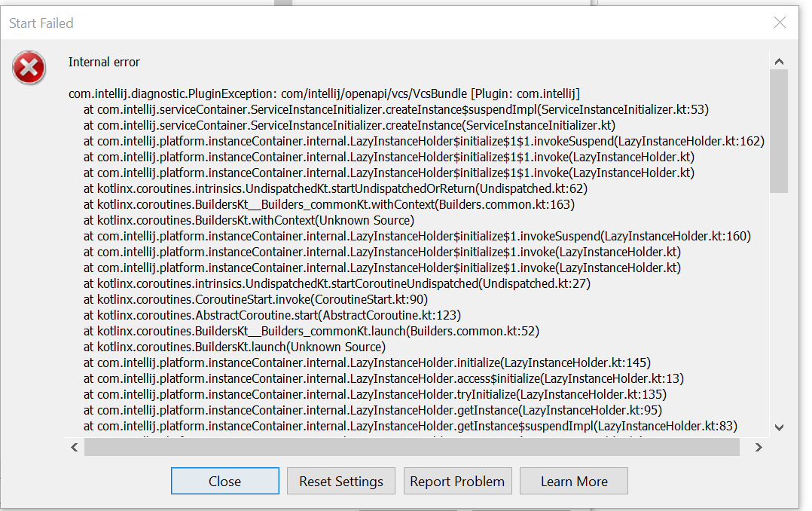812x511 pixels.
Task: Click the BuildersKt.withContext Unknown Source line
Action: coord(249,220)
